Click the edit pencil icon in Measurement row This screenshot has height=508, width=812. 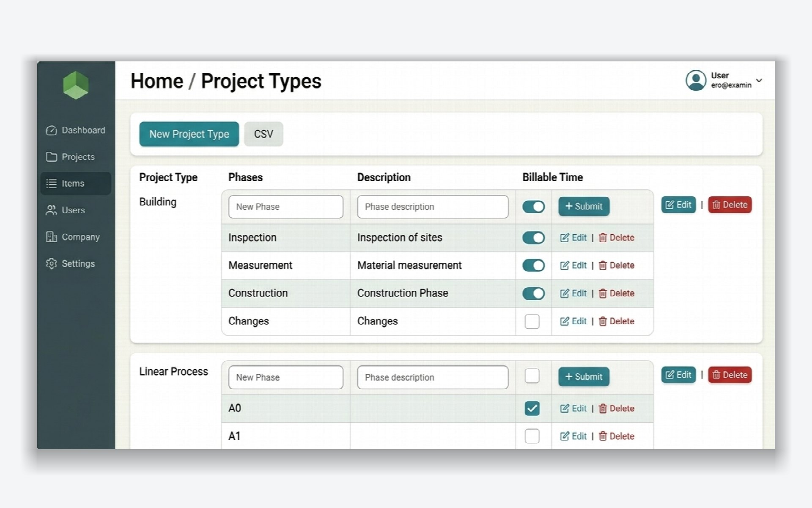(564, 265)
